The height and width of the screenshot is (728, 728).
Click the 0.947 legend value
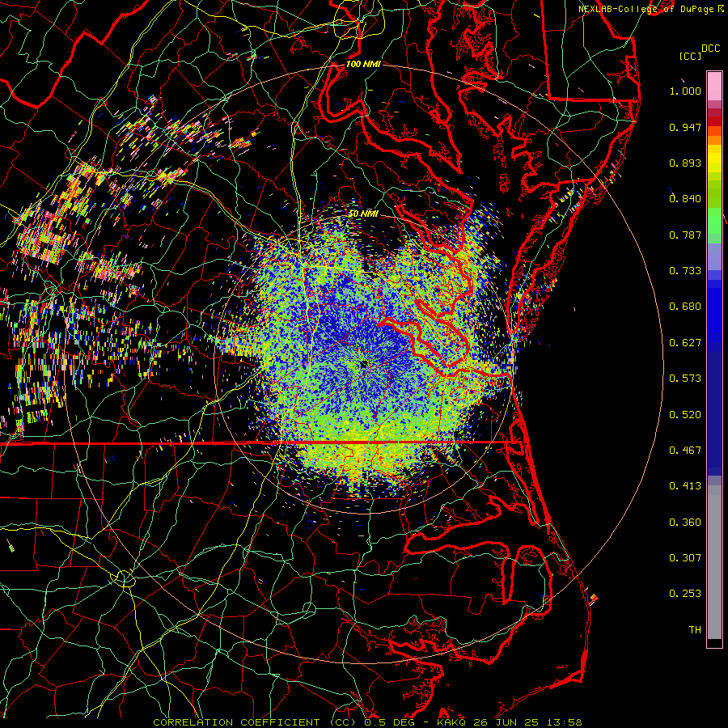(x=685, y=127)
